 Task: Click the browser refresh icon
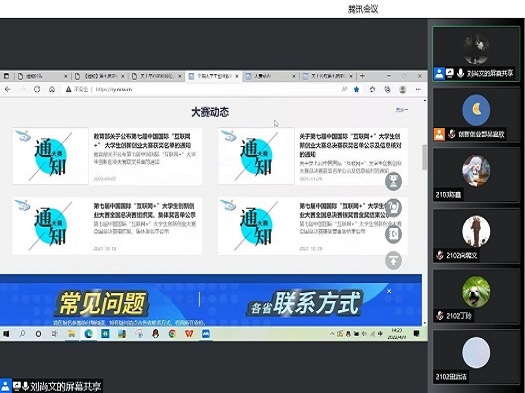tap(37, 89)
